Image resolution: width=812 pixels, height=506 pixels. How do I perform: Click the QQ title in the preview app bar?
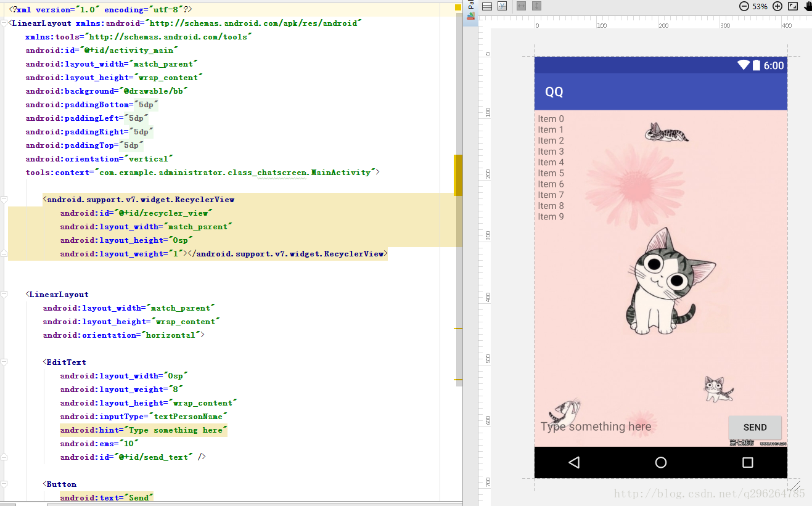554,92
